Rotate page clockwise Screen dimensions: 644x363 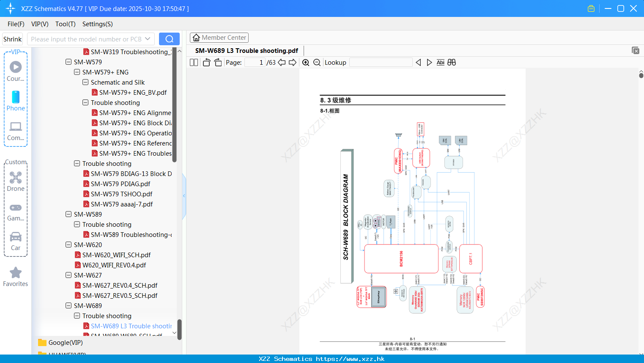[x=218, y=63]
